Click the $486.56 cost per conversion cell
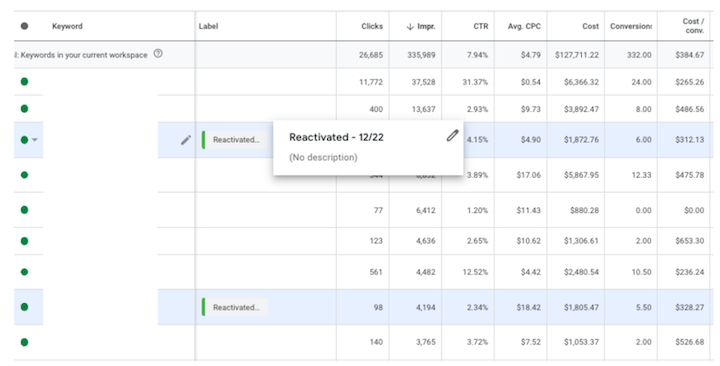Image resolution: width=720 pixels, height=366 pixels. (690, 109)
